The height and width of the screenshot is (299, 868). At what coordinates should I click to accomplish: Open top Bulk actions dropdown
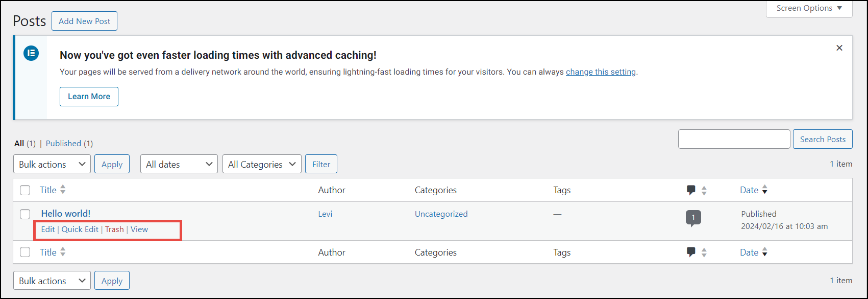[x=52, y=164]
